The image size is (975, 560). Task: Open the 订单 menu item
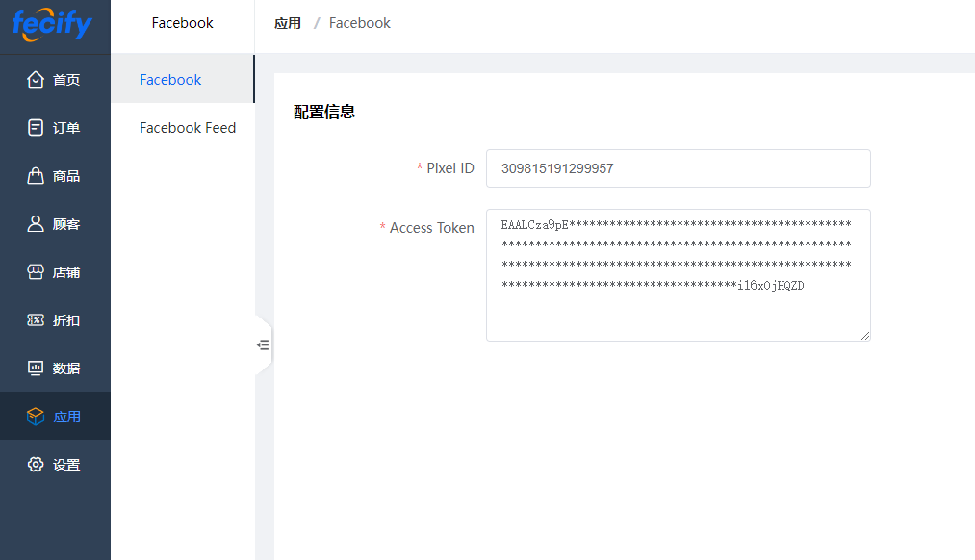(55, 127)
